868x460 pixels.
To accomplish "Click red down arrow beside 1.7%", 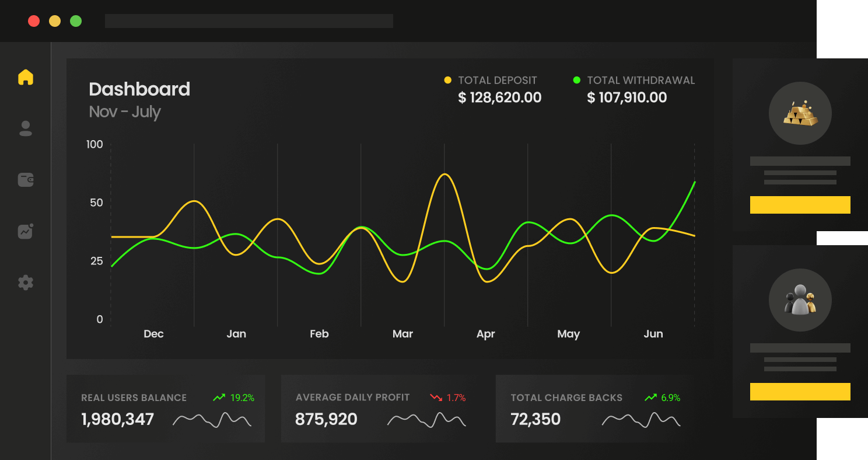I will click(436, 398).
